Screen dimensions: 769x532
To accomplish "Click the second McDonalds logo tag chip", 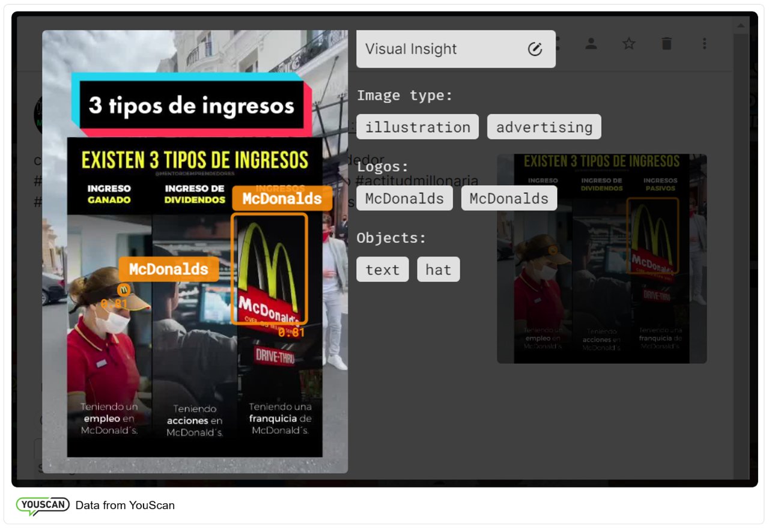I will [508, 198].
